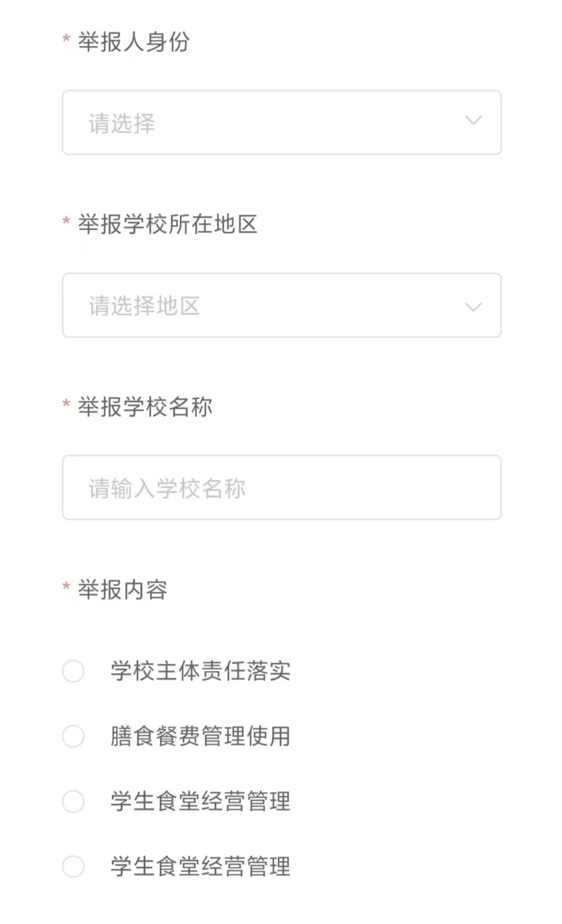Click the bottom 学生食堂经营管理 option text
Viewport: 562px width, 924px height.
pyautogui.click(x=200, y=866)
